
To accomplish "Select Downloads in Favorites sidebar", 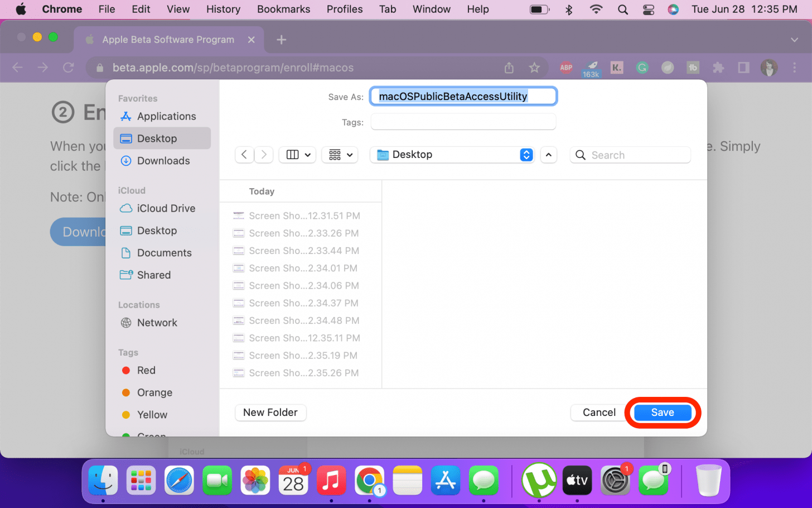I will [x=163, y=161].
